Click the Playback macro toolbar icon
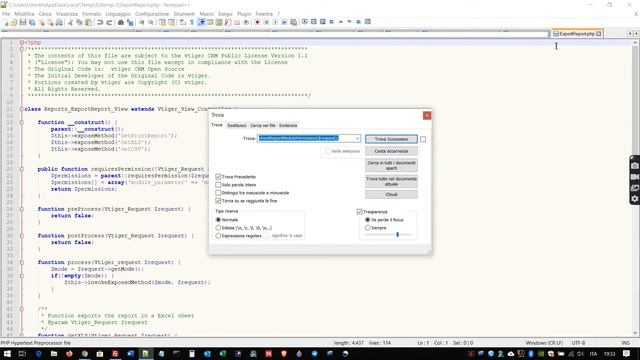640x360 pixels. coord(275,22)
